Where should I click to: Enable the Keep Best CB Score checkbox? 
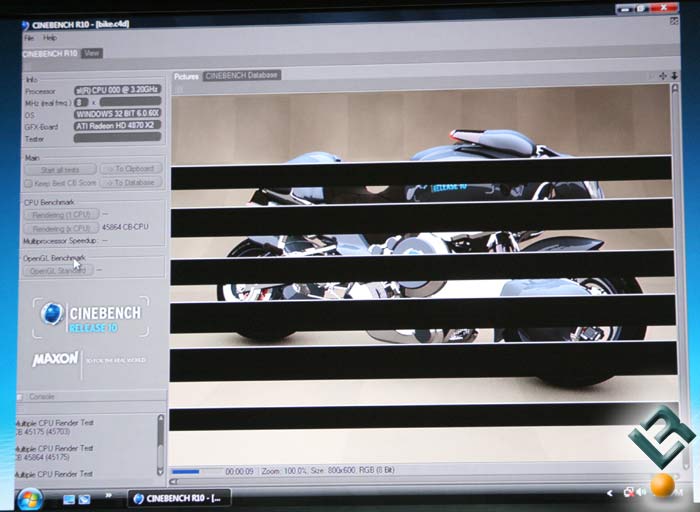coord(28,183)
